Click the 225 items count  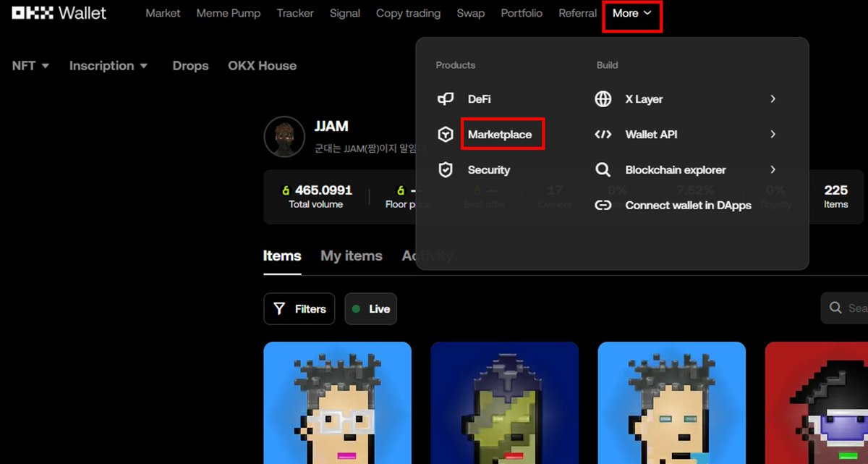835,190
